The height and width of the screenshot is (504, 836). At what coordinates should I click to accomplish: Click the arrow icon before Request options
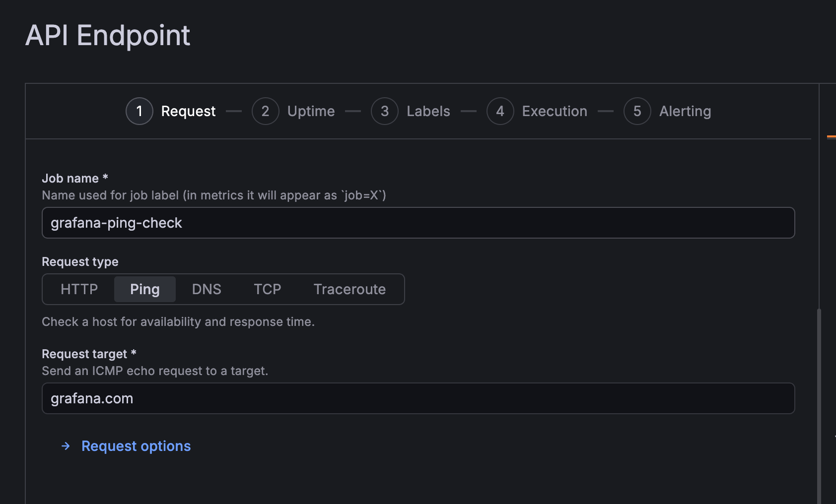[x=66, y=446]
